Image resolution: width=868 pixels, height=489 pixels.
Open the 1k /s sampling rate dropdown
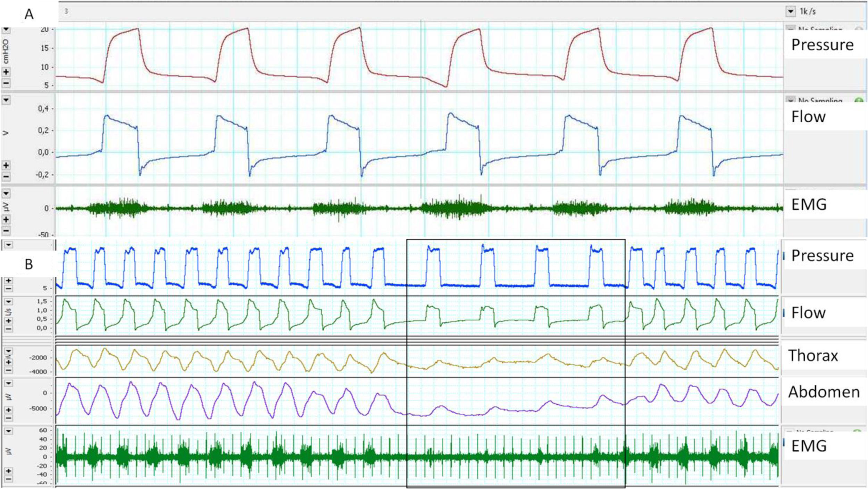coord(791,11)
